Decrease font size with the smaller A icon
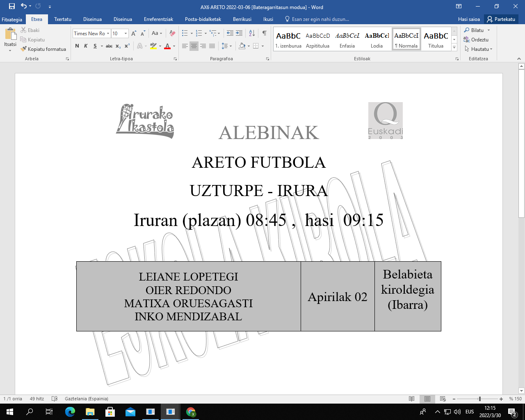The height and width of the screenshot is (420, 525). click(x=143, y=33)
